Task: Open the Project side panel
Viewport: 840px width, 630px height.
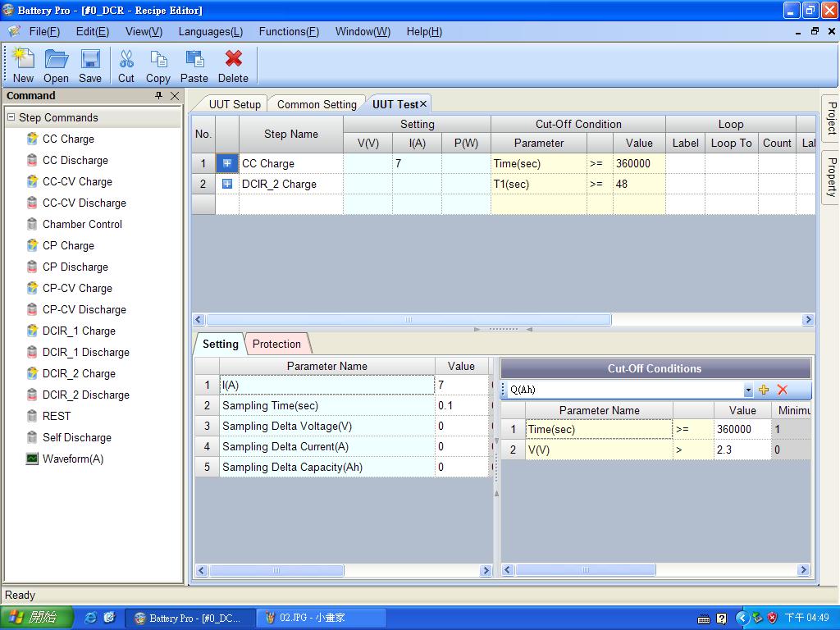Action: pos(832,118)
